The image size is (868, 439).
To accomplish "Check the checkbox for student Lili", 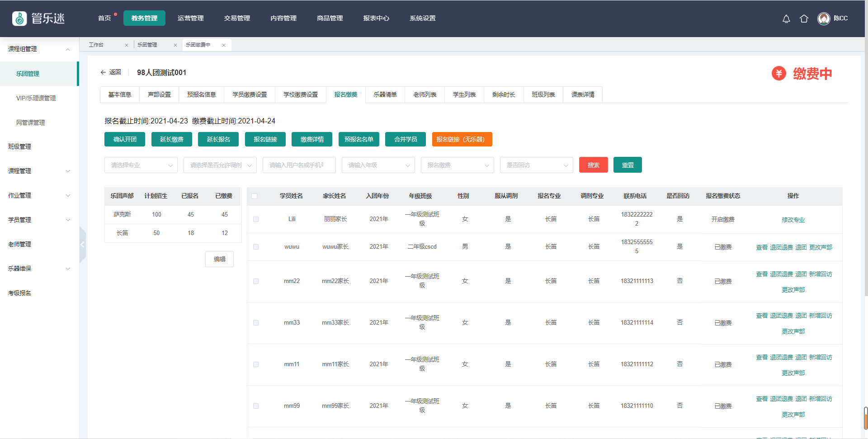I will [256, 219].
